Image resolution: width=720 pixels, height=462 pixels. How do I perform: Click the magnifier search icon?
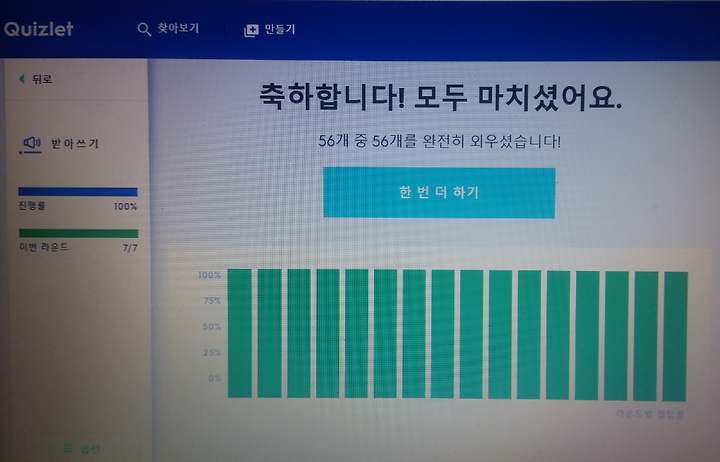click(144, 29)
